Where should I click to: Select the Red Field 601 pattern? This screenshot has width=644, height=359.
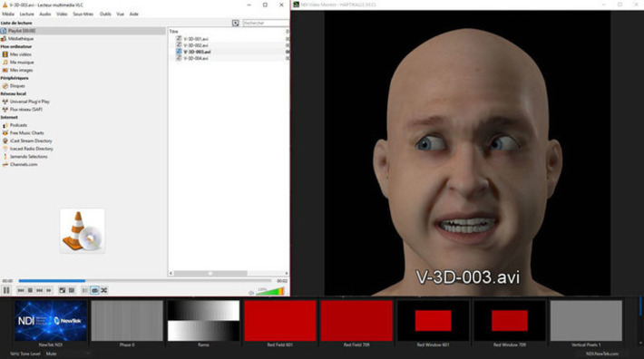(x=279, y=321)
